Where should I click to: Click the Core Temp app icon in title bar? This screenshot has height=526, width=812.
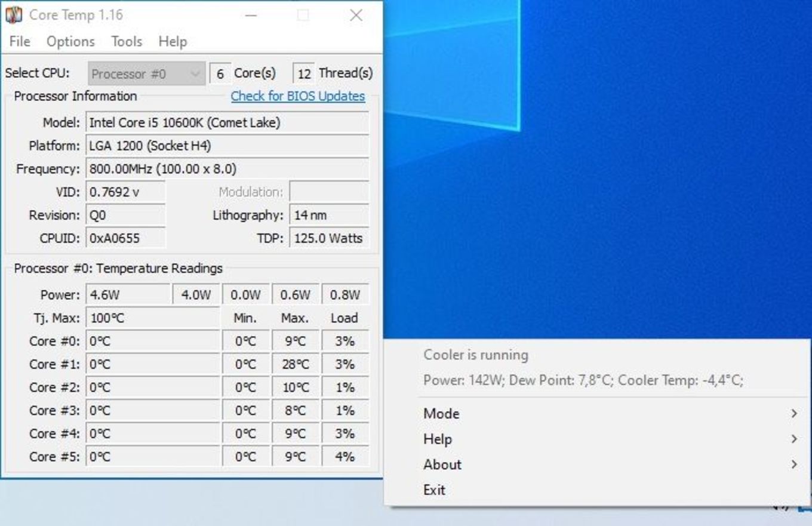pos(13,15)
